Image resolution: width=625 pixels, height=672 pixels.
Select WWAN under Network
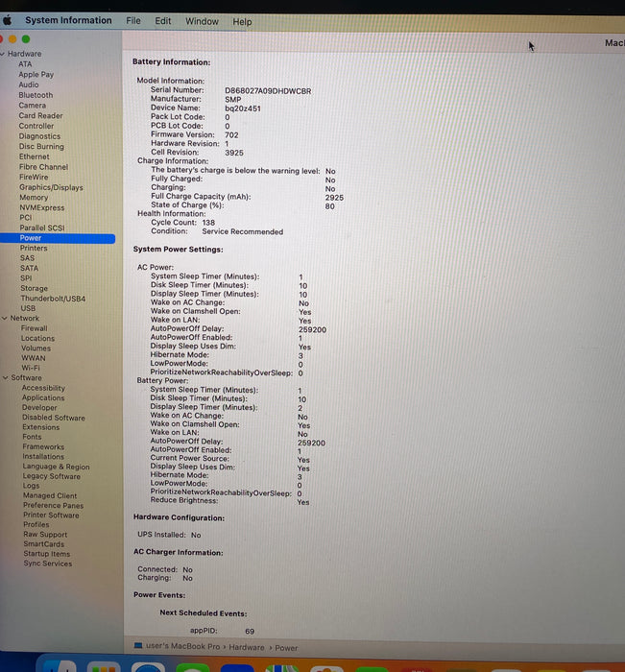[x=34, y=358]
